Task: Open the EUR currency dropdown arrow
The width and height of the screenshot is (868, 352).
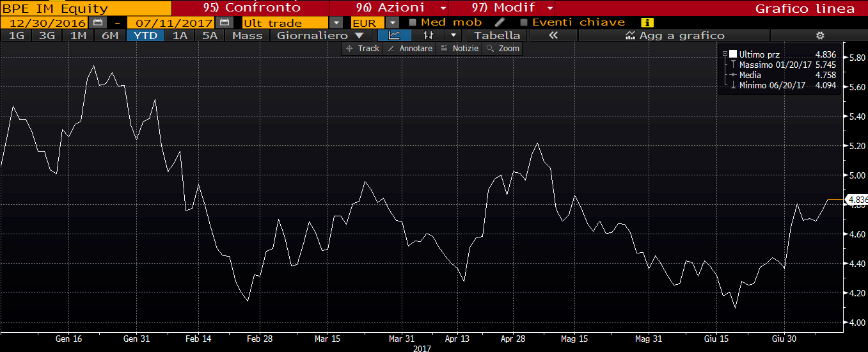Action: tap(391, 23)
